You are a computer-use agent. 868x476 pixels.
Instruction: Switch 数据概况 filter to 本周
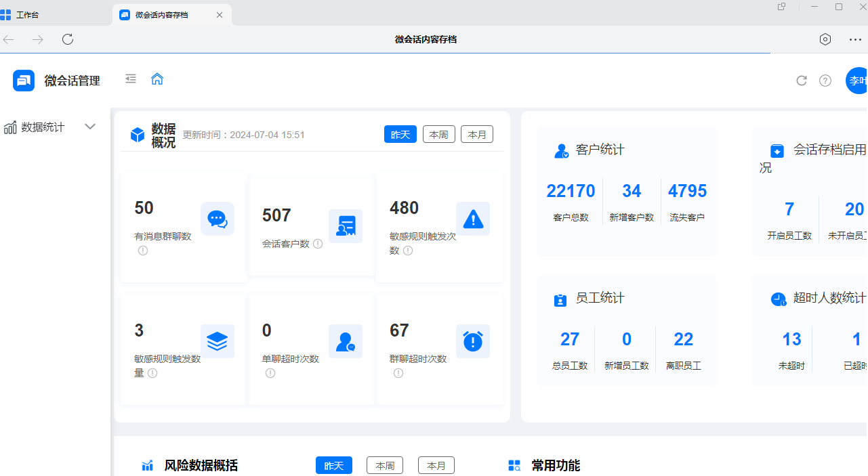point(438,134)
